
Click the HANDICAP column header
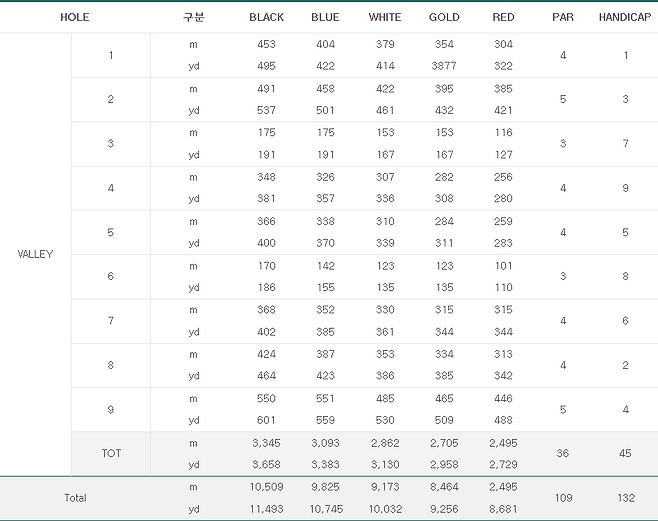pos(625,17)
